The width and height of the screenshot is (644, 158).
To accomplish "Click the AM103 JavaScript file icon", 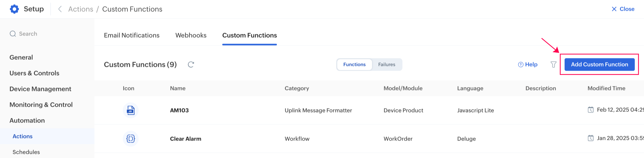I will tap(130, 110).
